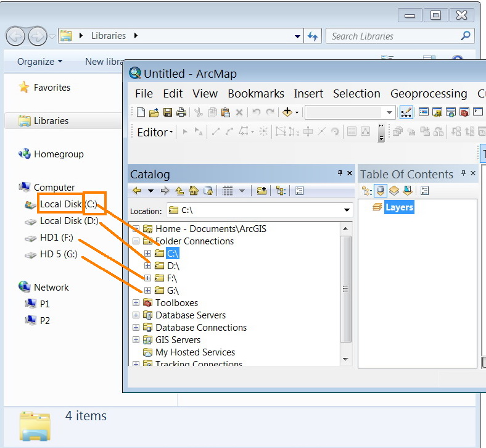Expand the GIS Servers node
Image resolution: width=486 pixels, height=448 pixels.
[136, 339]
